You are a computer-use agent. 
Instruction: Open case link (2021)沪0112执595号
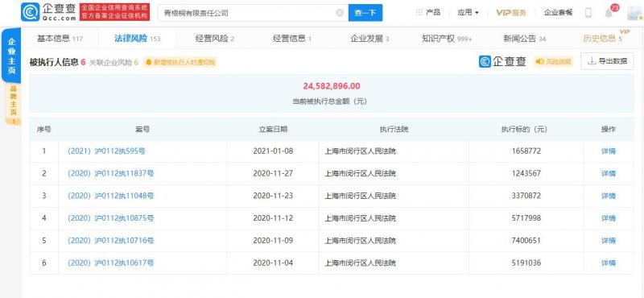pos(106,151)
